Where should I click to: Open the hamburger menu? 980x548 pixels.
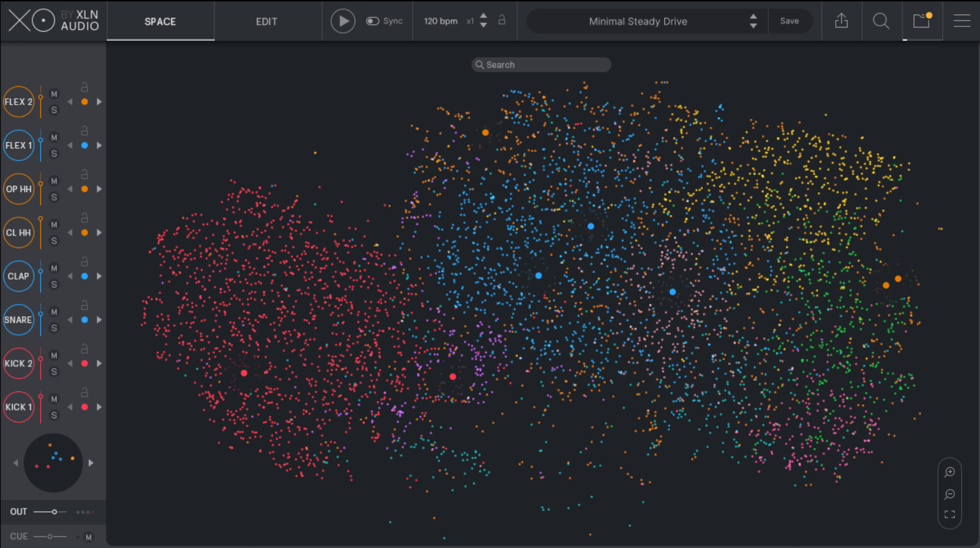962,21
